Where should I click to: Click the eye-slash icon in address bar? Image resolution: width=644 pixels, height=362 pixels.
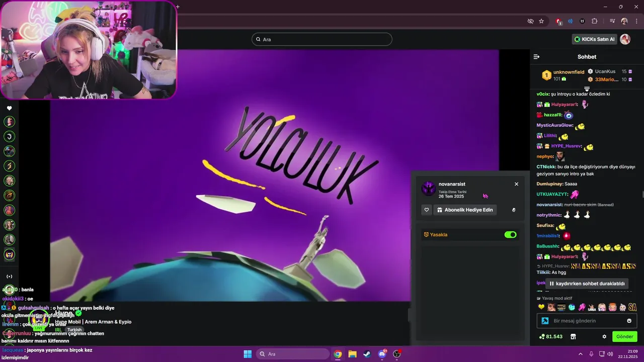[530, 21]
